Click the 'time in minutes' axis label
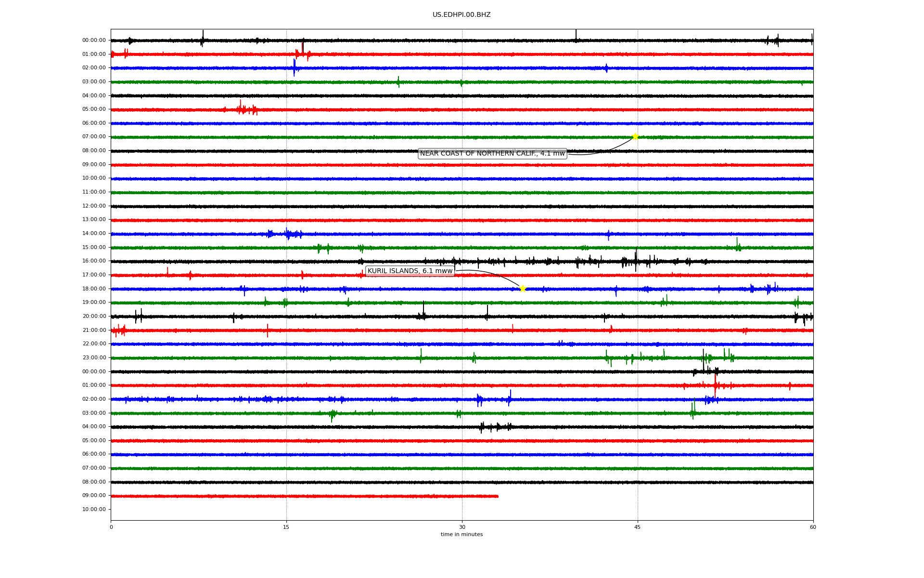 point(462,535)
